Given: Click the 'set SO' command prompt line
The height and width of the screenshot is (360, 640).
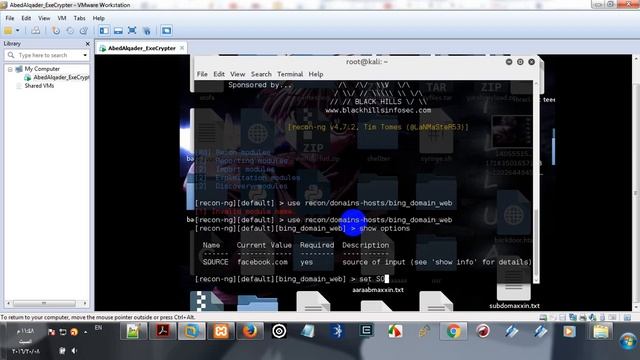Looking at the screenshot, I should (291, 279).
